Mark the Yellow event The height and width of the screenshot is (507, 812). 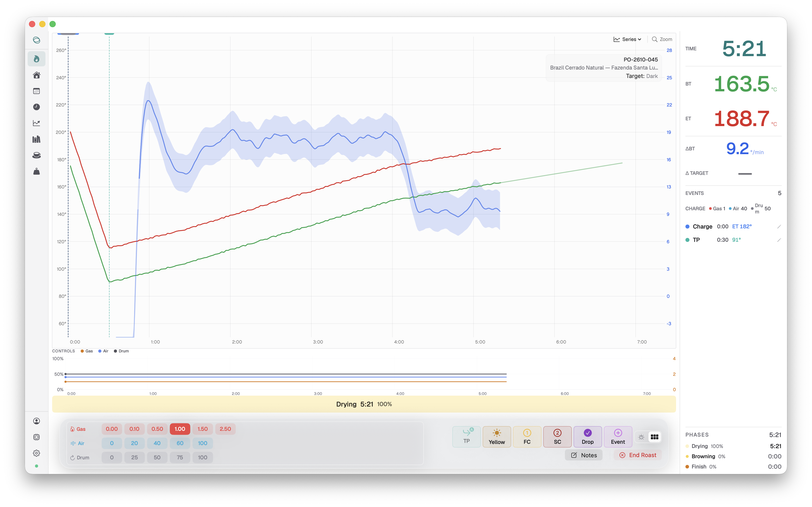[x=496, y=437]
